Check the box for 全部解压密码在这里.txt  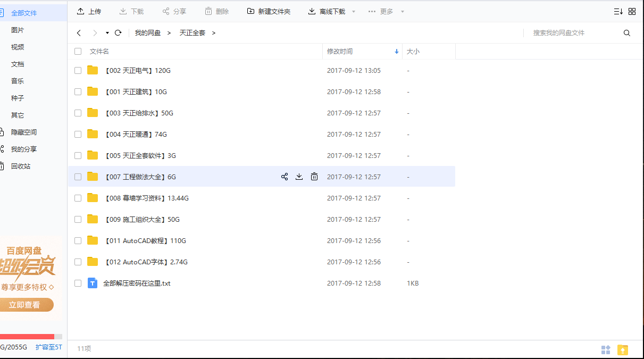point(78,283)
